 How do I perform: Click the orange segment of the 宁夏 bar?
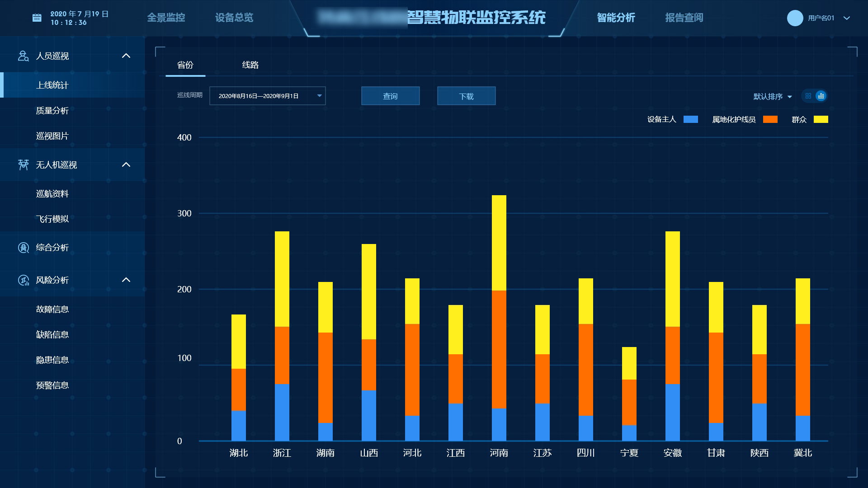point(629,402)
